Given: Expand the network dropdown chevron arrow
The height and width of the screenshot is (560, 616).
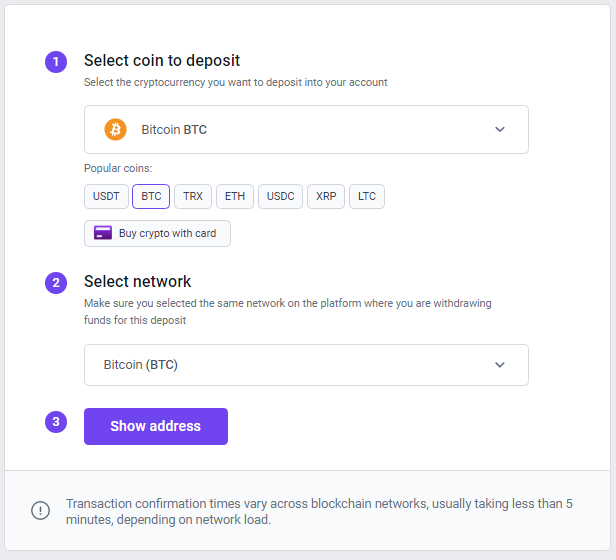Looking at the screenshot, I should pos(500,365).
